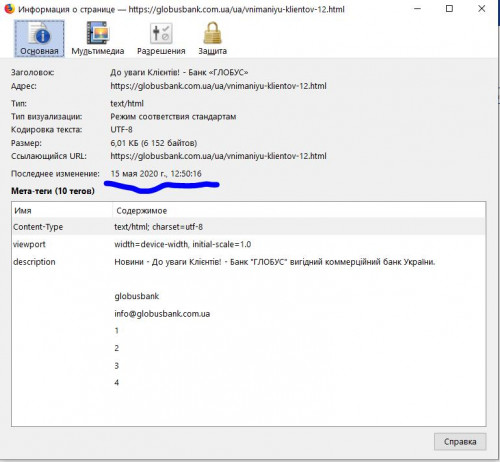Select the Ссылающийся URL value
Image resolution: width=500 pixels, height=462 pixels.
(218, 156)
